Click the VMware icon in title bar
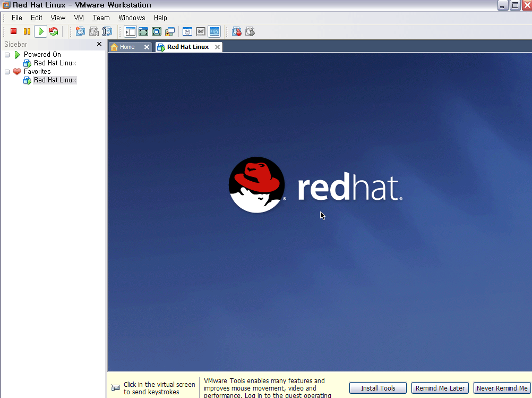Viewport: 532px width, 398px height. pyautogui.click(x=6, y=5)
